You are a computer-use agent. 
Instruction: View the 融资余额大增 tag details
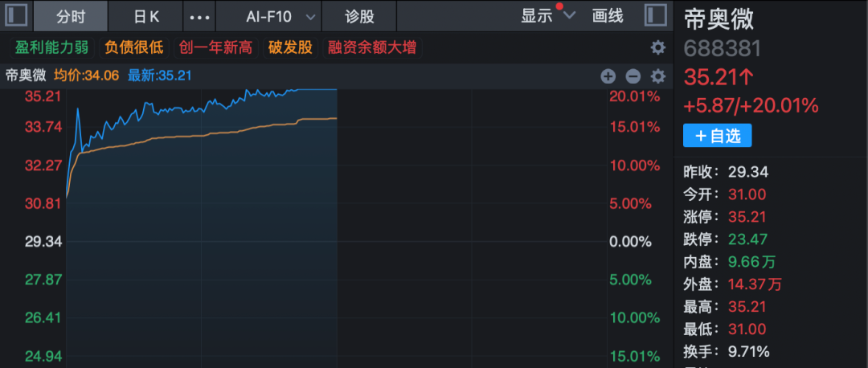[x=372, y=47]
